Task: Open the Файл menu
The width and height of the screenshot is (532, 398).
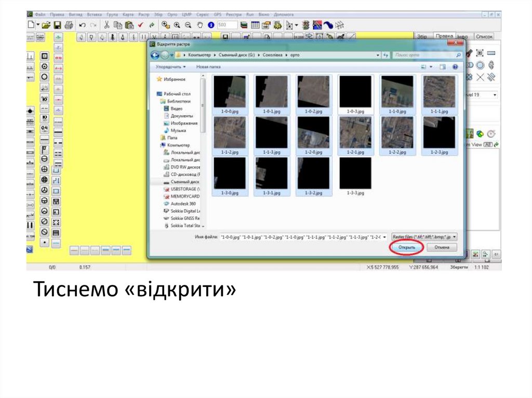Action: click(x=40, y=15)
